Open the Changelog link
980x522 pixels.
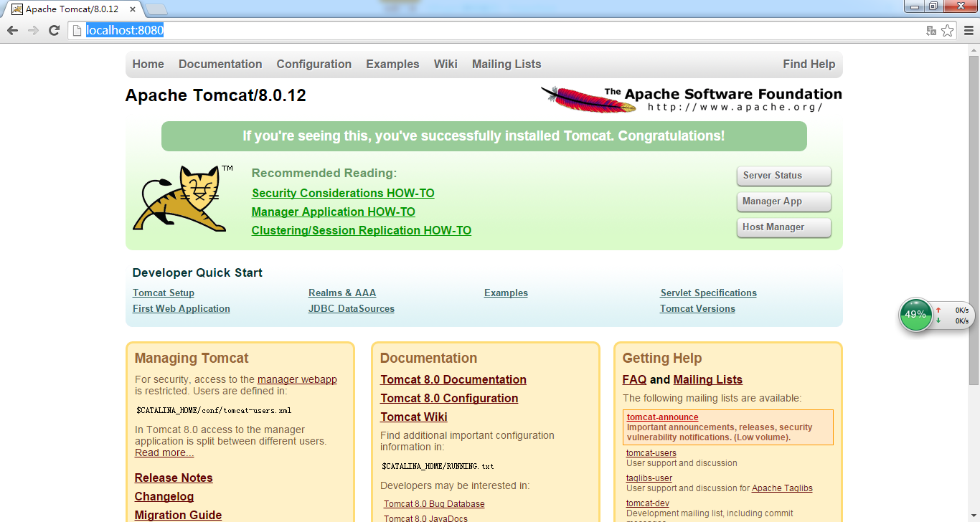tap(164, 496)
